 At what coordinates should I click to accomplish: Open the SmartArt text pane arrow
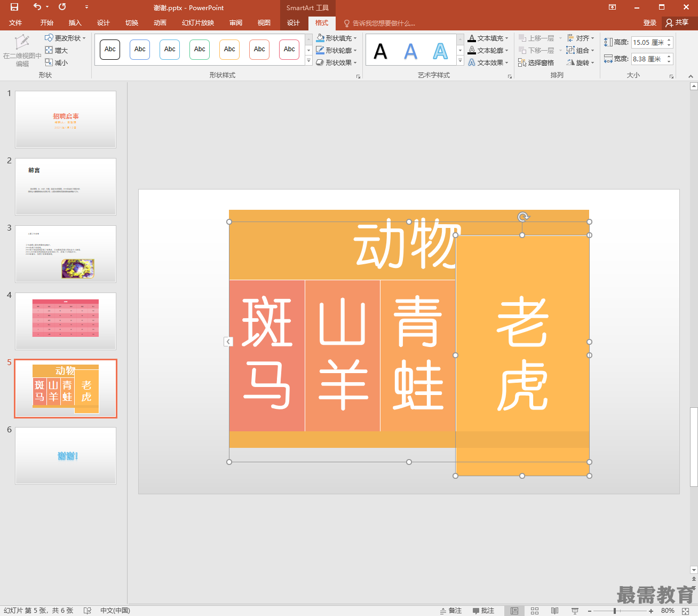(x=228, y=342)
